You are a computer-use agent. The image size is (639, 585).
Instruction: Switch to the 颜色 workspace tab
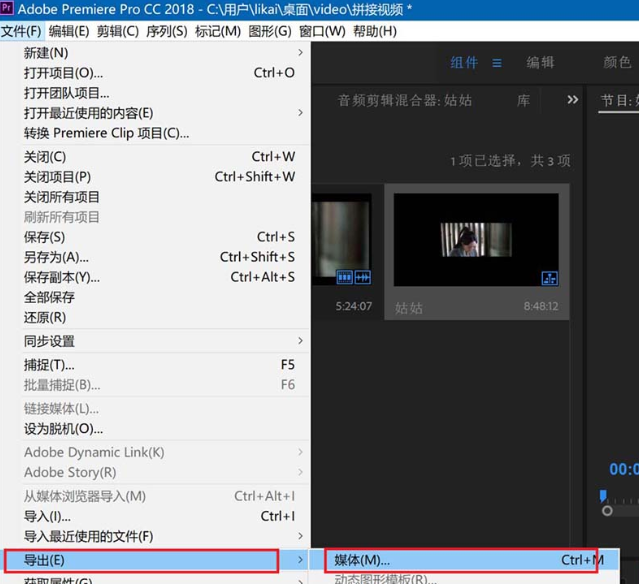617,62
